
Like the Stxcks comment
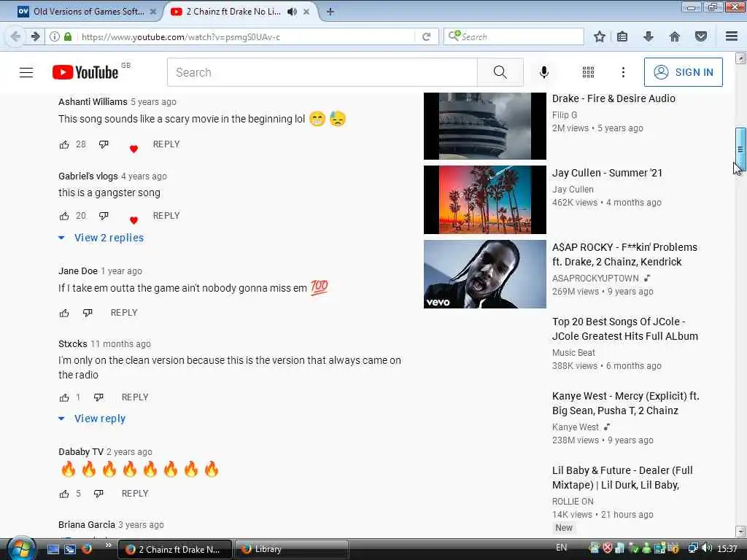[x=64, y=397]
